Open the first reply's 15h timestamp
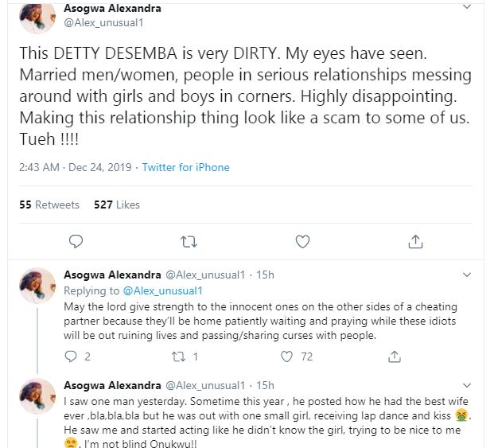Viewport: 494px width, 448px height. click(265, 275)
